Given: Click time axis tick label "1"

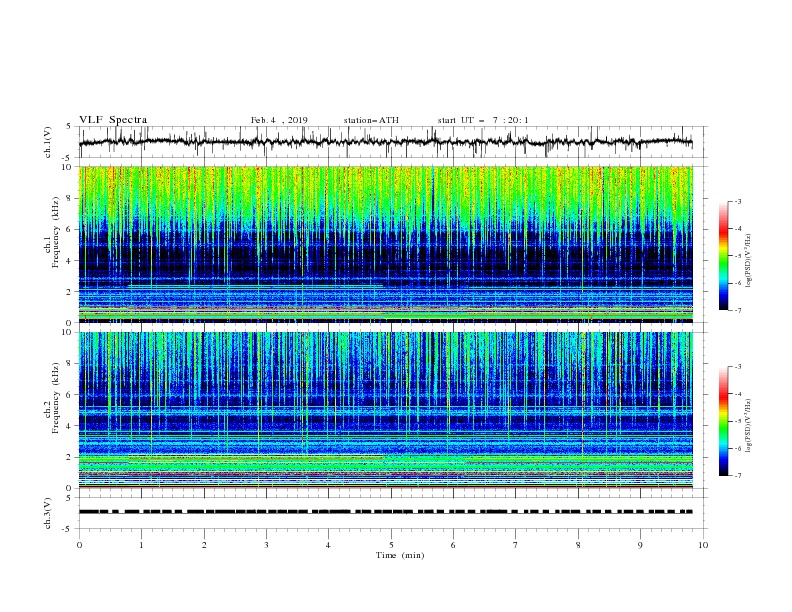Looking at the screenshot, I should coord(142,545).
